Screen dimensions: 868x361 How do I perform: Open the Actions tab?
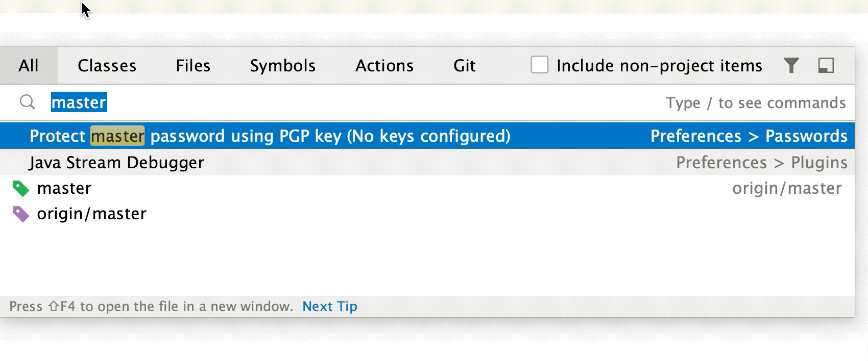(x=384, y=65)
